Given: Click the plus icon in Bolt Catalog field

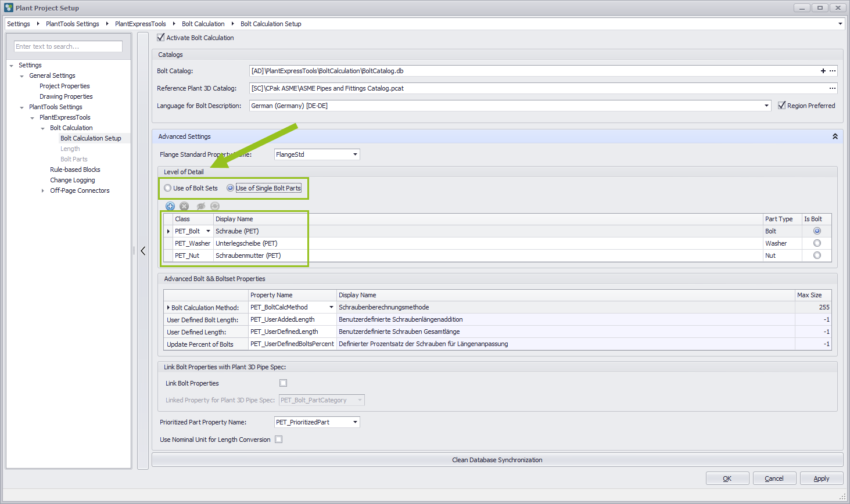Looking at the screenshot, I should coord(823,71).
